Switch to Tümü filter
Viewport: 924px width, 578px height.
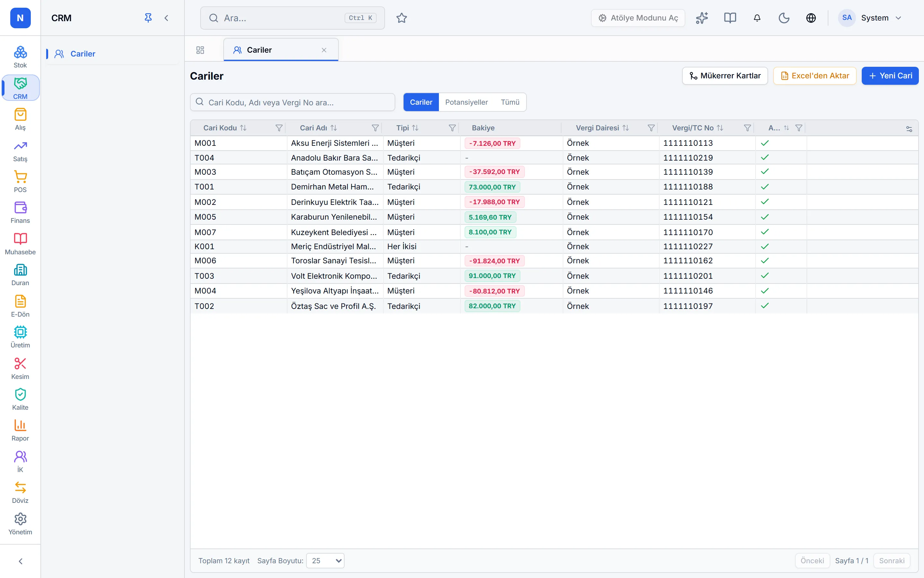[510, 102]
